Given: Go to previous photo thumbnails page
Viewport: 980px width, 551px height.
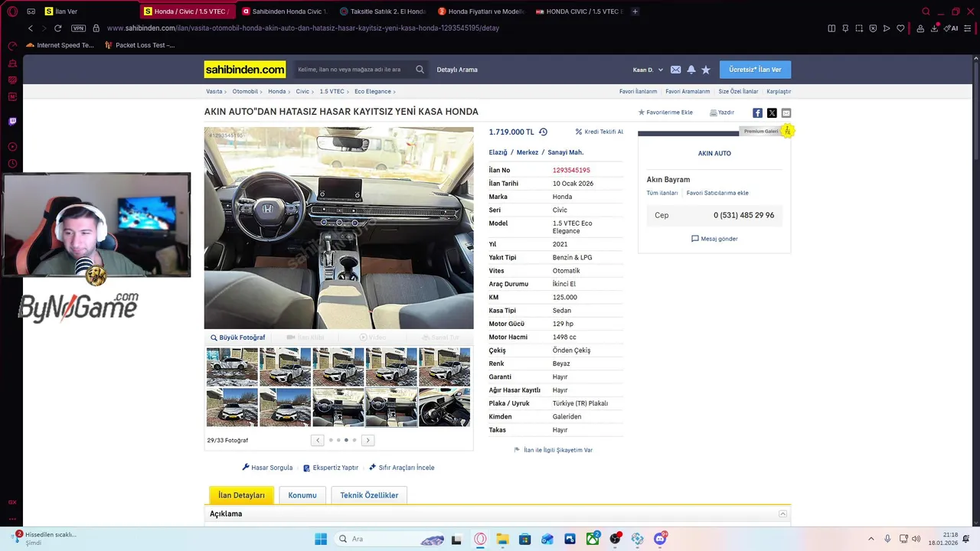Looking at the screenshot, I should [317, 440].
